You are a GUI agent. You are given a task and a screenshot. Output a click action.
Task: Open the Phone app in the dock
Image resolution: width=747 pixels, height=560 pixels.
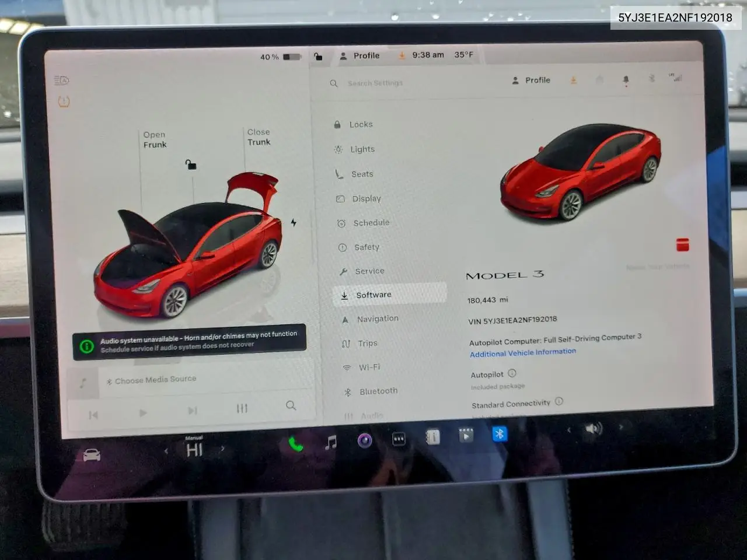pos(296,444)
